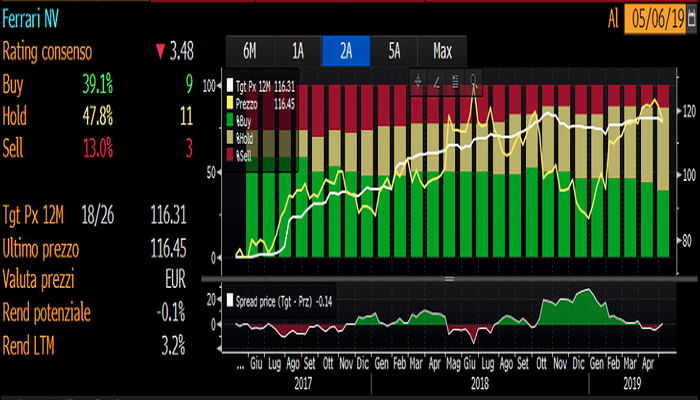Viewport: 700px width, 400px height.
Task: Click the Rend LTM label
Action: [29, 346]
